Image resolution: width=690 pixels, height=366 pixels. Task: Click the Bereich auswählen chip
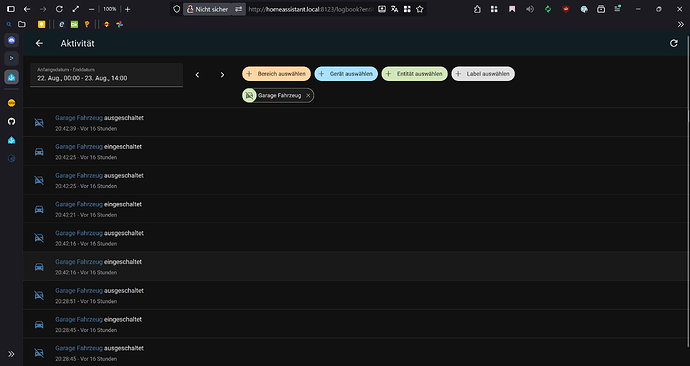point(276,74)
